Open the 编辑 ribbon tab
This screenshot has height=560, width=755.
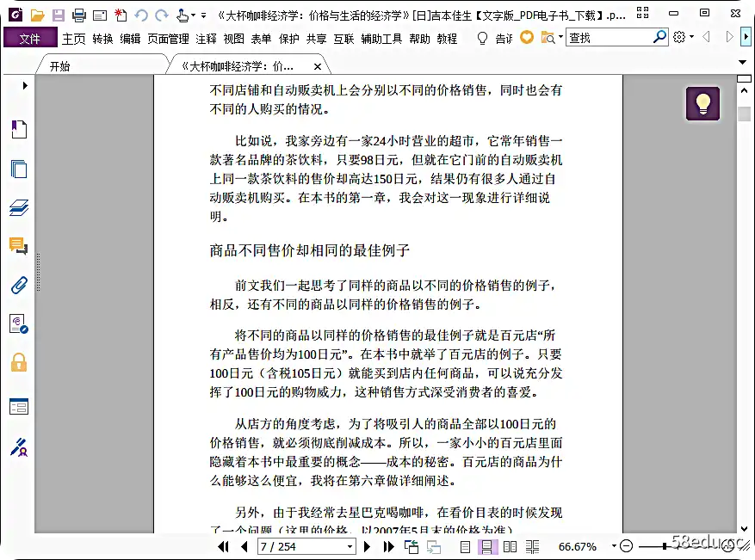pyautogui.click(x=130, y=39)
